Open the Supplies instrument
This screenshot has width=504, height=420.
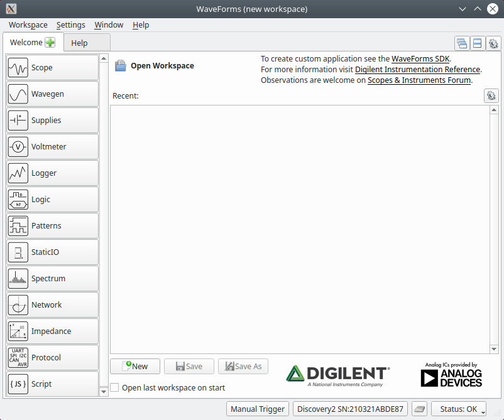[x=52, y=120]
